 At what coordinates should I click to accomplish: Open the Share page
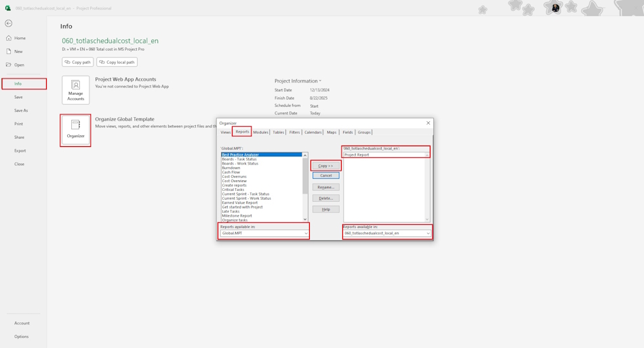pos(19,137)
